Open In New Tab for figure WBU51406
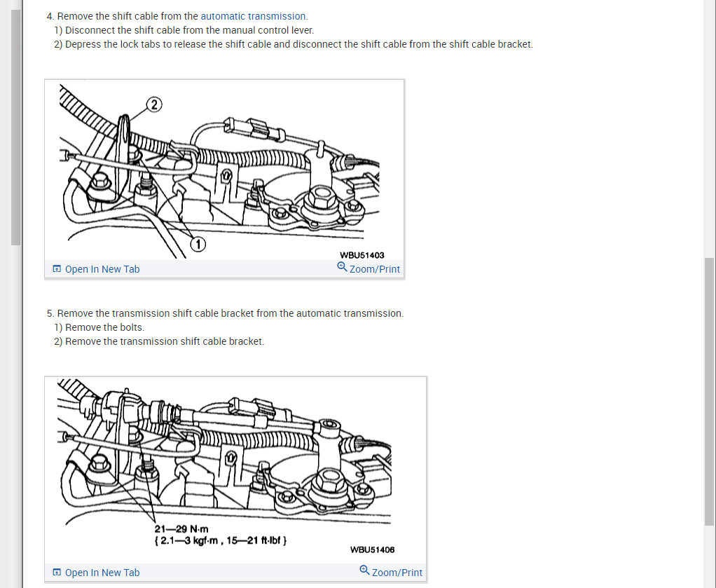This screenshot has height=588, width=716. point(97,573)
